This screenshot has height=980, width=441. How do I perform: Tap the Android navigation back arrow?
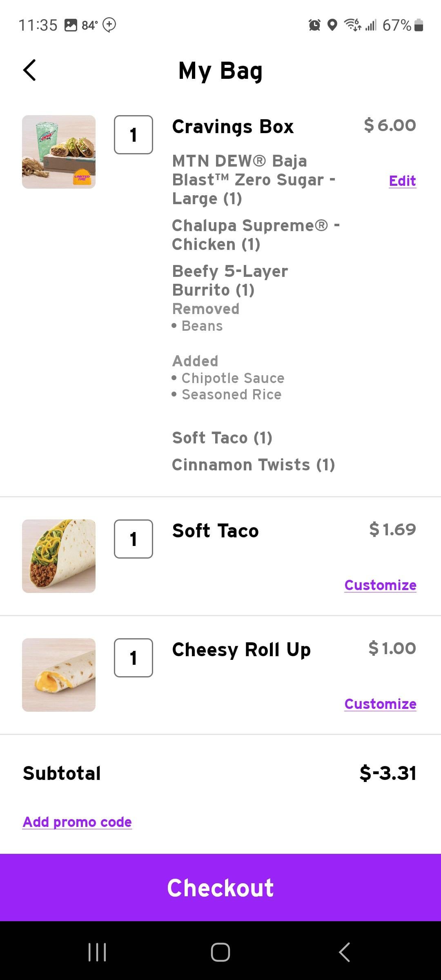click(x=344, y=952)
